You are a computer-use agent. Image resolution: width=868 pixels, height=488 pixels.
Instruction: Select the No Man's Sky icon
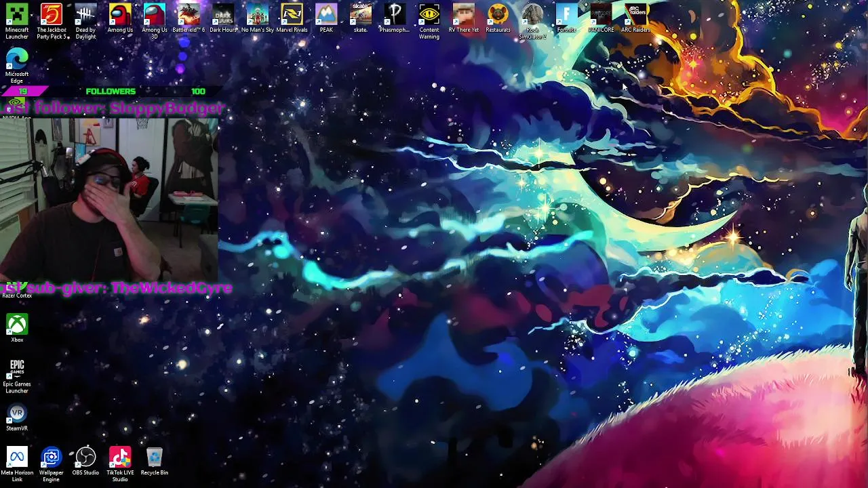point(258,18)
